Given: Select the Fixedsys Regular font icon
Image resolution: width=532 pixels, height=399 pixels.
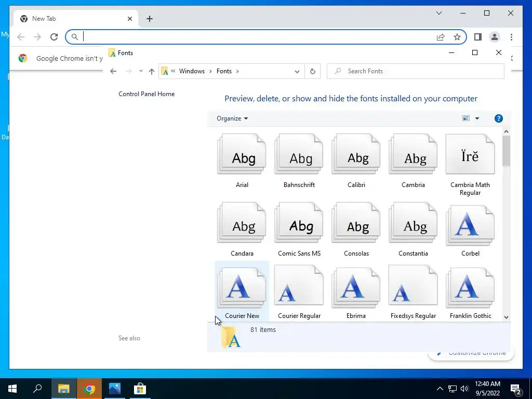Looking at the screenshot, I should [x=413, y=286].
